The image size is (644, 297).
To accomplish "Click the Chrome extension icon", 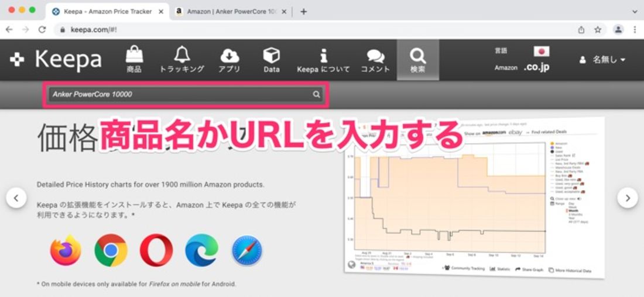I will [111, 250].
